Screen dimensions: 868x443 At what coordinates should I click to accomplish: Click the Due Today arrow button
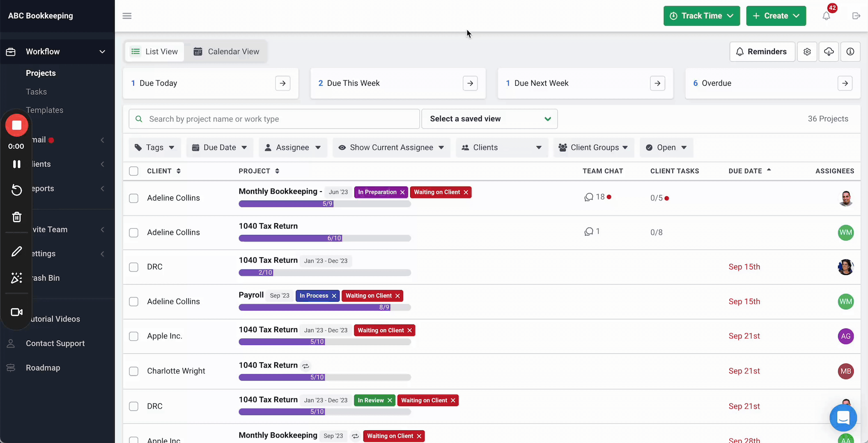point(283,83)
